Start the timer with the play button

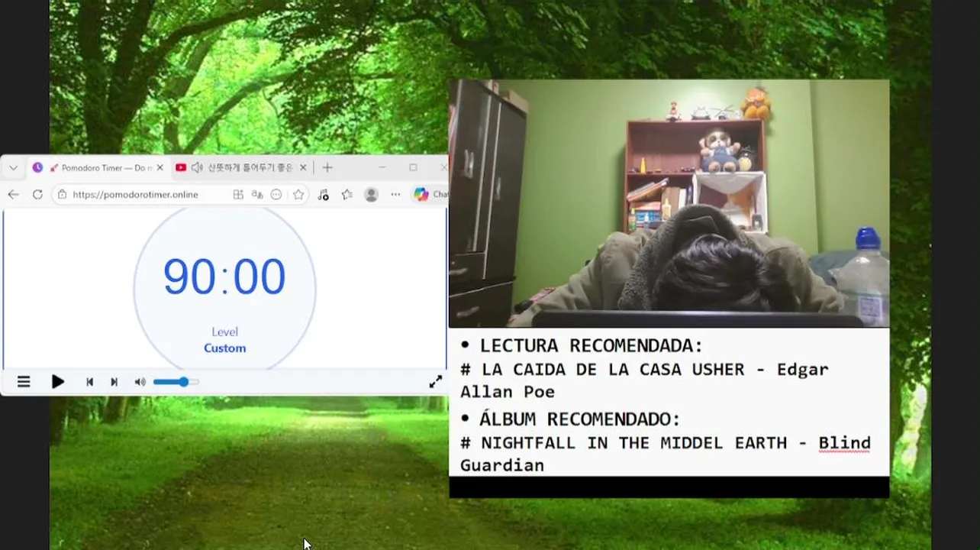57,382
